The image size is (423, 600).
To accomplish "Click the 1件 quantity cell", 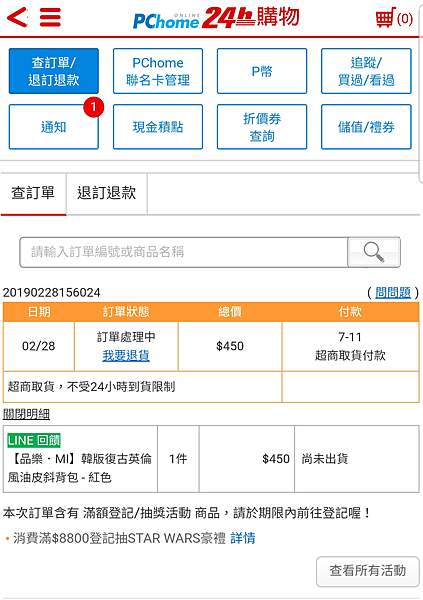I will tap(178, 459).
